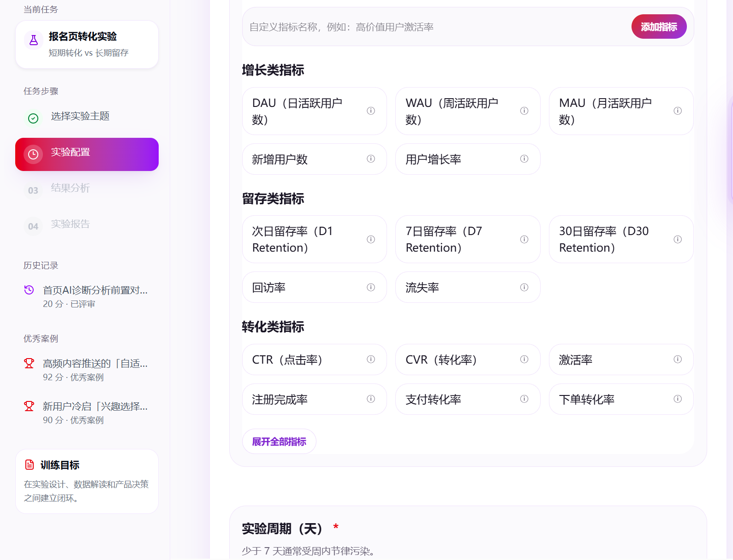Click the info icon beside 下单转化率
733x560 pixels.
click(678, 399)
